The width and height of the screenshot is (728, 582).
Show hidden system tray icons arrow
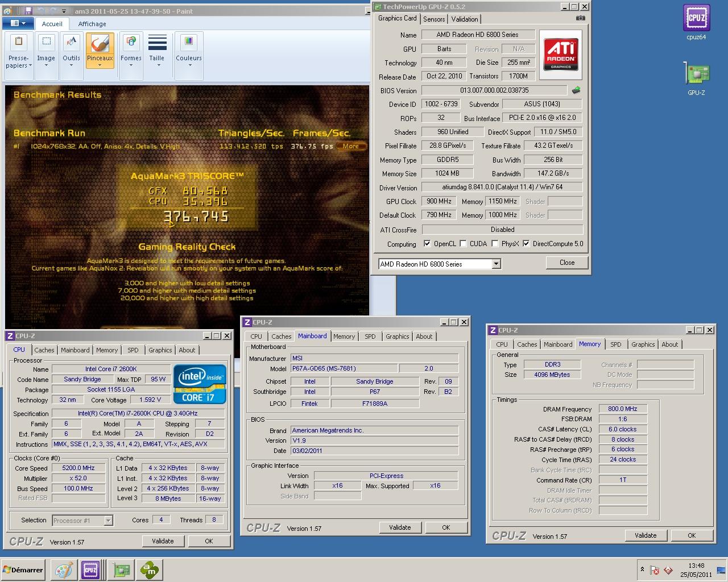(x=642, y=569)
